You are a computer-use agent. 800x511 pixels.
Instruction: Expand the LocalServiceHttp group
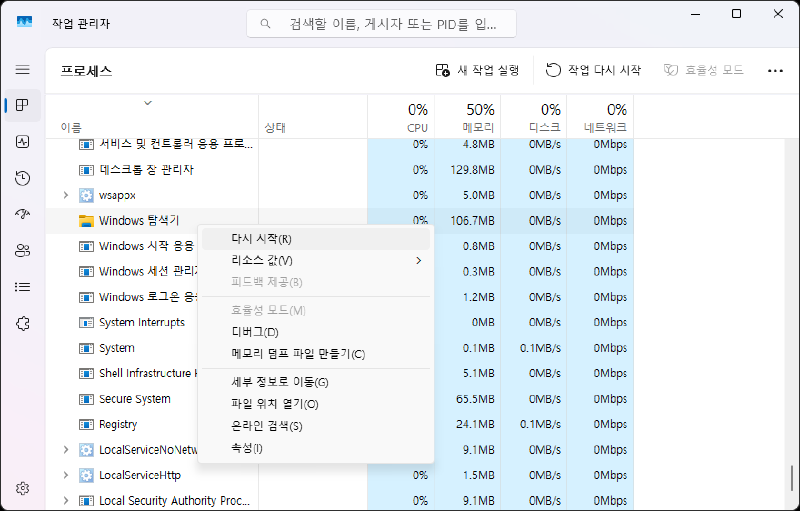(x=66, y=475)
